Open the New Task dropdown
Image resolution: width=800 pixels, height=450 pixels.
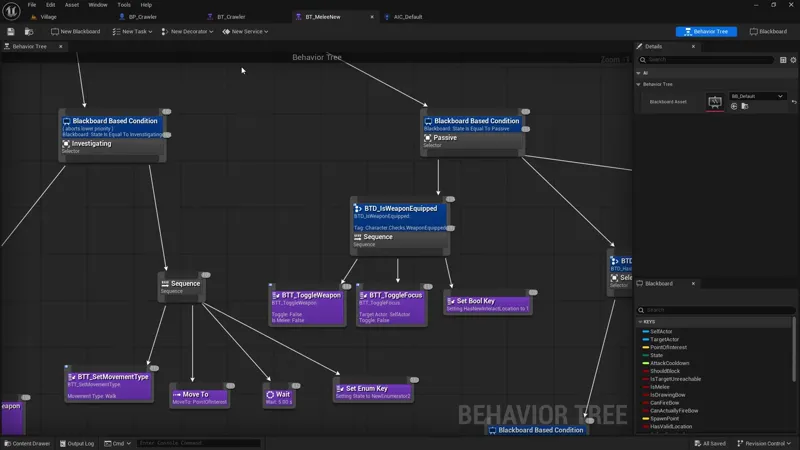point(132,32)
